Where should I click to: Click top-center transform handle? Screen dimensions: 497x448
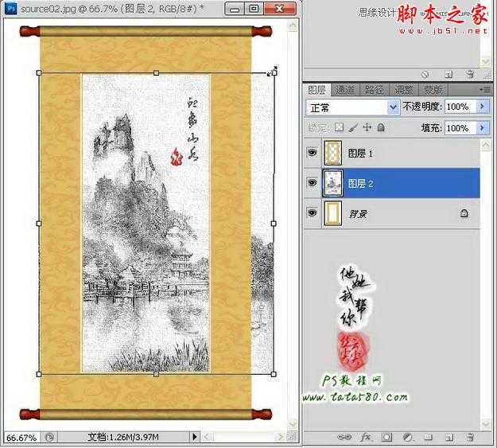point(156,73)
